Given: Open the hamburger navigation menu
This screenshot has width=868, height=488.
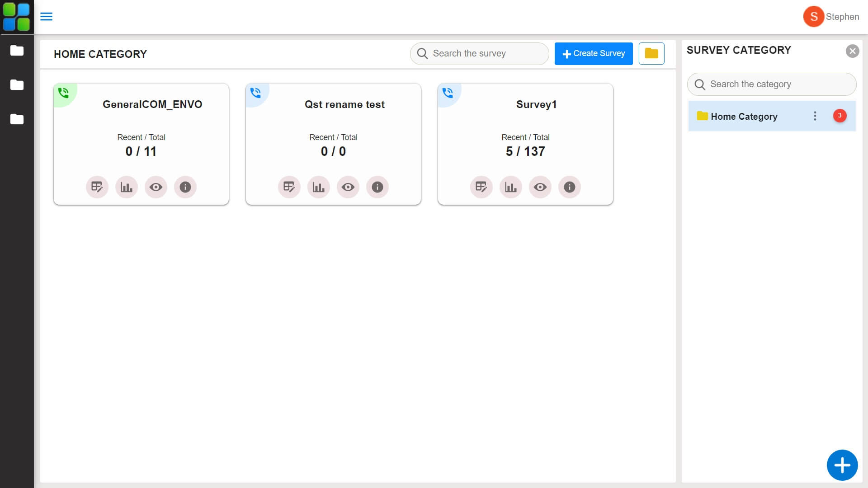Looking at the screenshot, I should pyautogui.click(x=46, y=17).
